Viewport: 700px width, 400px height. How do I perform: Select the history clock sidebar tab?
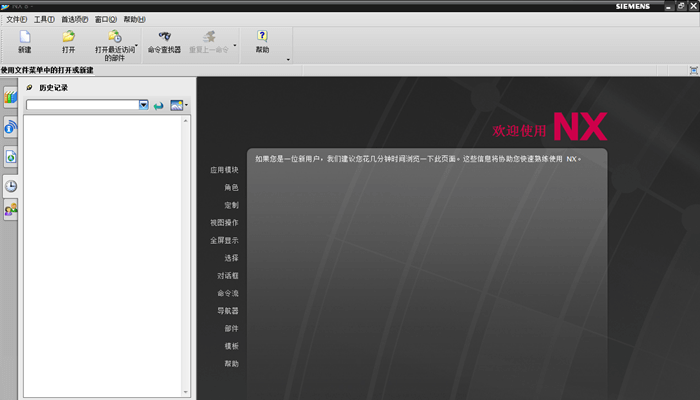point(10,186)
